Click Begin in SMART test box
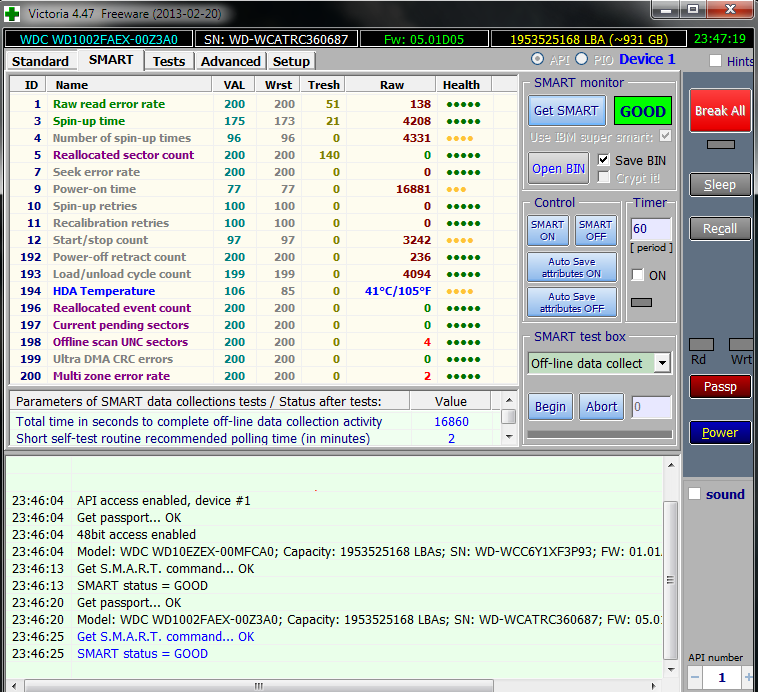Screen dimensions: 758x692 tap(550, 407)
